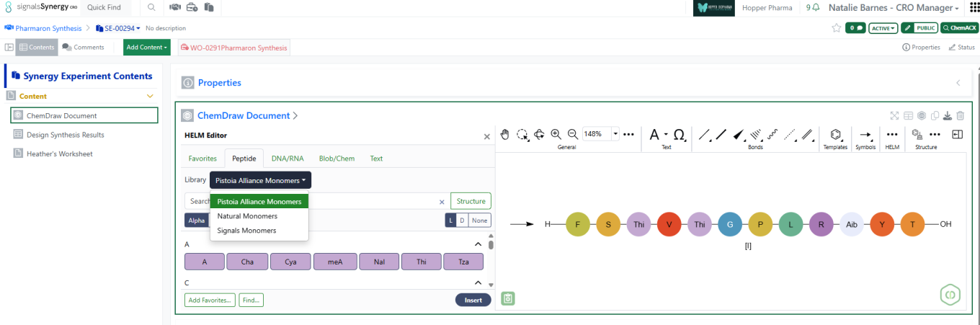980x325 pixels.
Task: Collapse the A monomer group
Action: [478, 244]
